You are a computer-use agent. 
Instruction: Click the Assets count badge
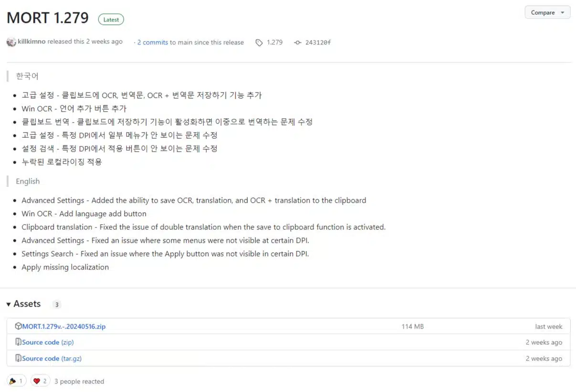tap(56, 305)
